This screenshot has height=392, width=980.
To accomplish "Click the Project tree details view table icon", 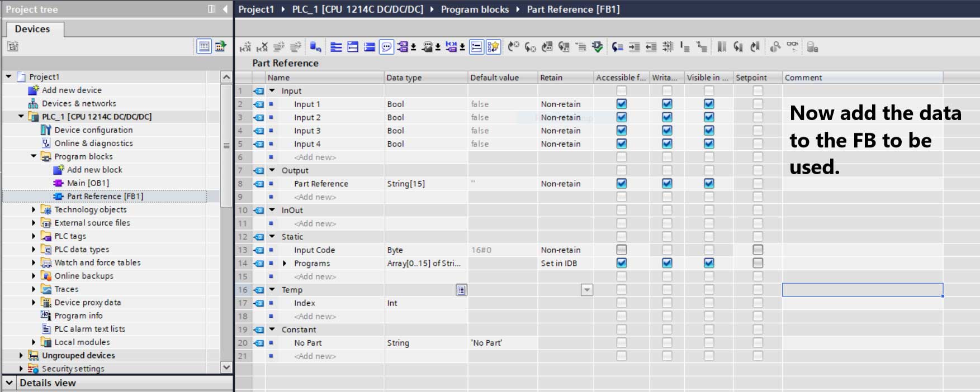I will (x=204, y=46).
